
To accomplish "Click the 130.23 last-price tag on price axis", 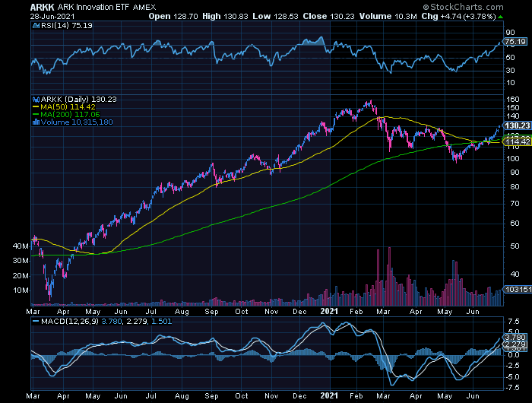I will (517, 125).
